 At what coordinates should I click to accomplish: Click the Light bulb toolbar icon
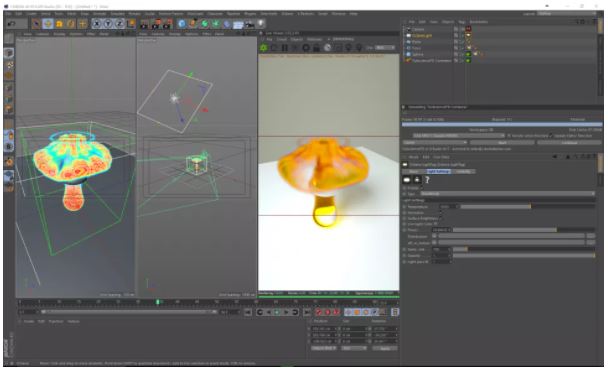point(261,24)
